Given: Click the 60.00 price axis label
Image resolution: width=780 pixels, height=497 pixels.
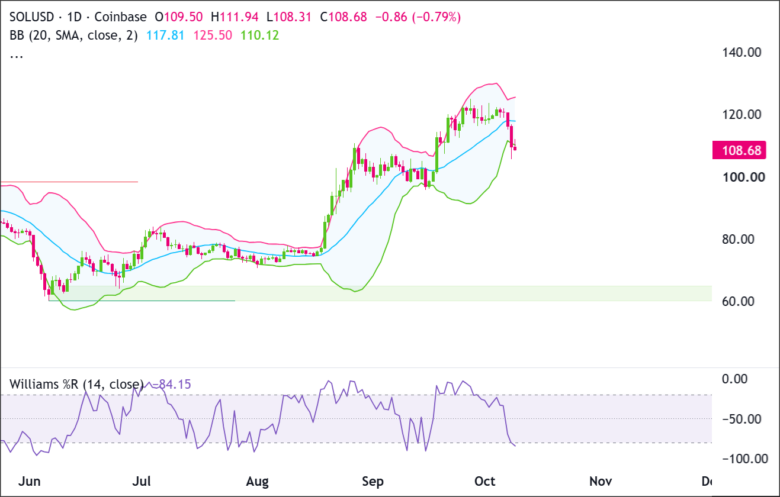Looking at the screenshot, I should 738,301.
